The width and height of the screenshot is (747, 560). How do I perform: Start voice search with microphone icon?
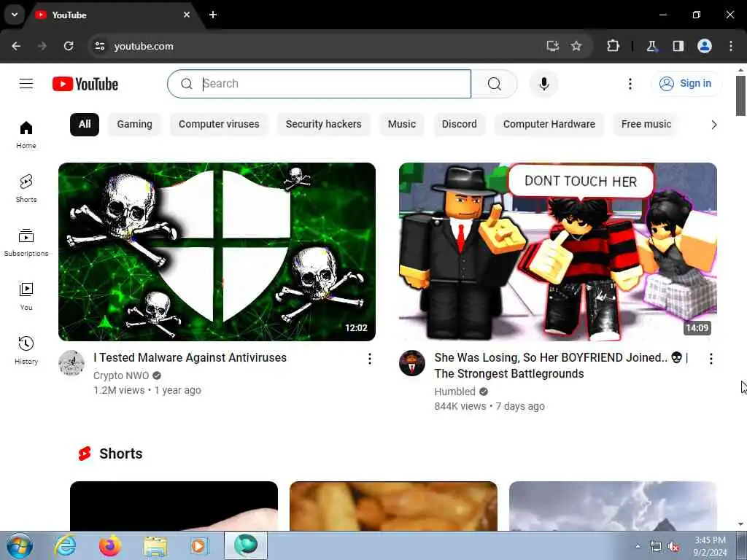tap(544, 84)
